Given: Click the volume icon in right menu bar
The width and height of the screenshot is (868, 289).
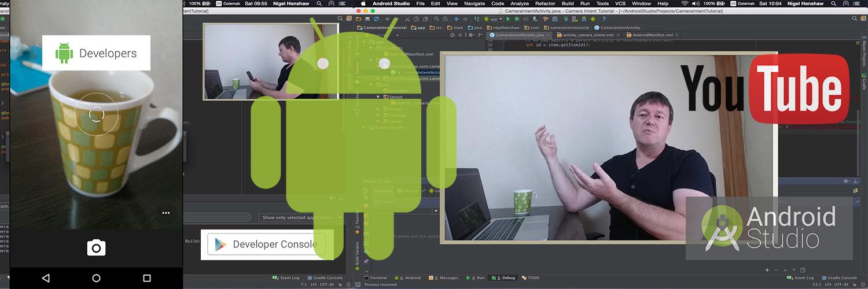Looking at the screenshot, I should (x=696, y=3).
